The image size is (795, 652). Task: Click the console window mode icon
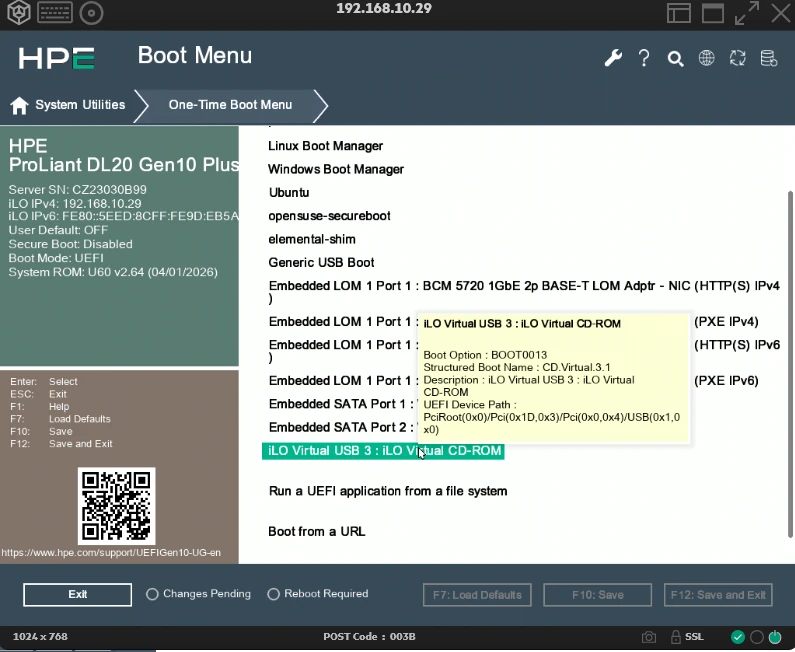(x=713, y=13)
